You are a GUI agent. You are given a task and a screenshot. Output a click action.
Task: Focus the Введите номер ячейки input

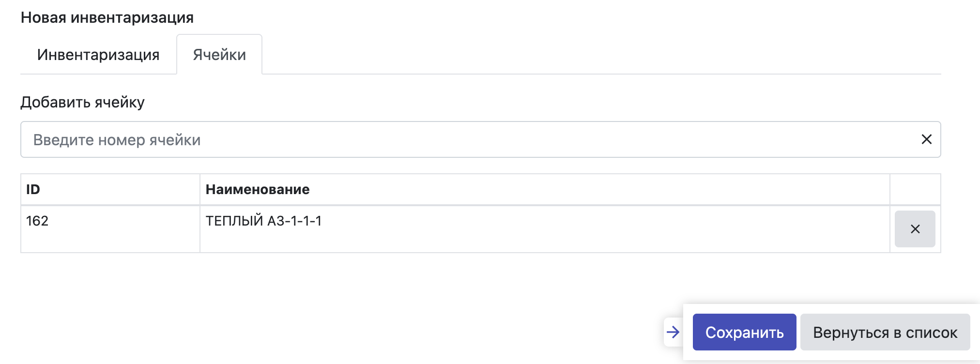[x=465, y=139]
